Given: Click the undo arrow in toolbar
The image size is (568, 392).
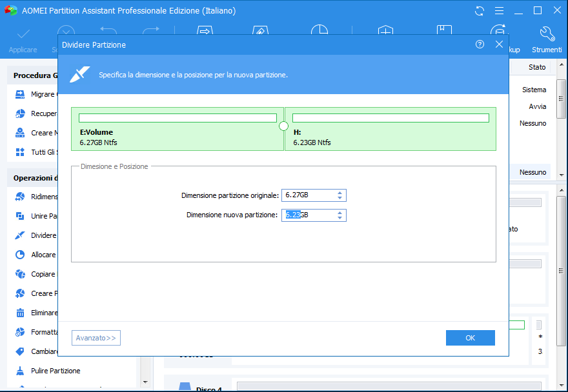Looking at the screenshot, I should (108, 30).
